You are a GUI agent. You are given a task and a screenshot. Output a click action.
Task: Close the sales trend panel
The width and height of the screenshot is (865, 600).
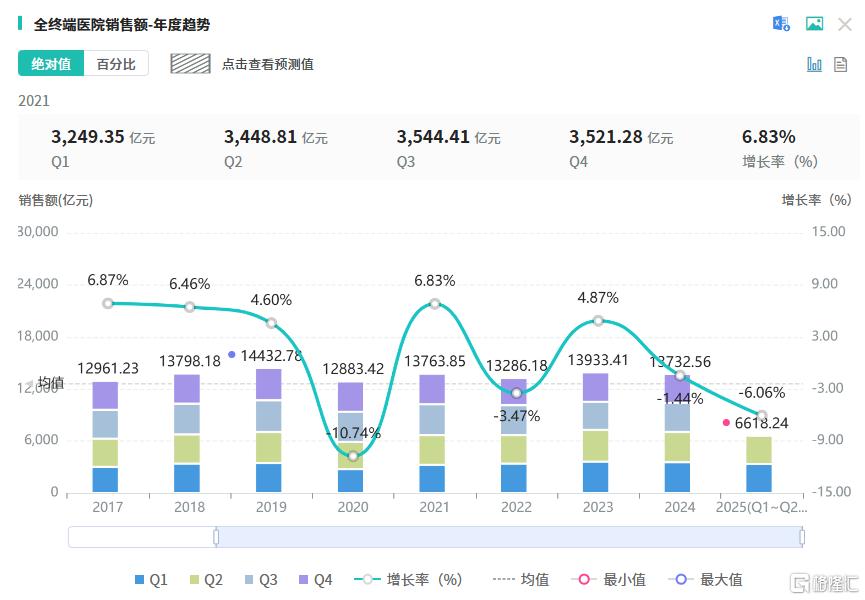[x=845, y=24]
